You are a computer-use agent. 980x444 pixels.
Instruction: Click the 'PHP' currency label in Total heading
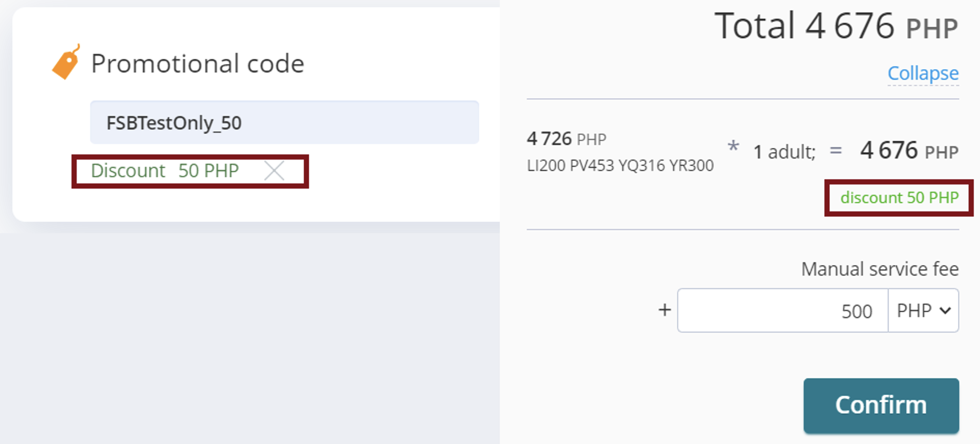(932, 28)
